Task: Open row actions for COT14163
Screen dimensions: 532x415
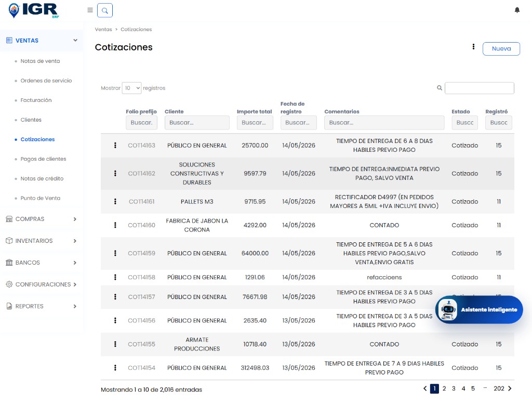Action: pos(115,145)
